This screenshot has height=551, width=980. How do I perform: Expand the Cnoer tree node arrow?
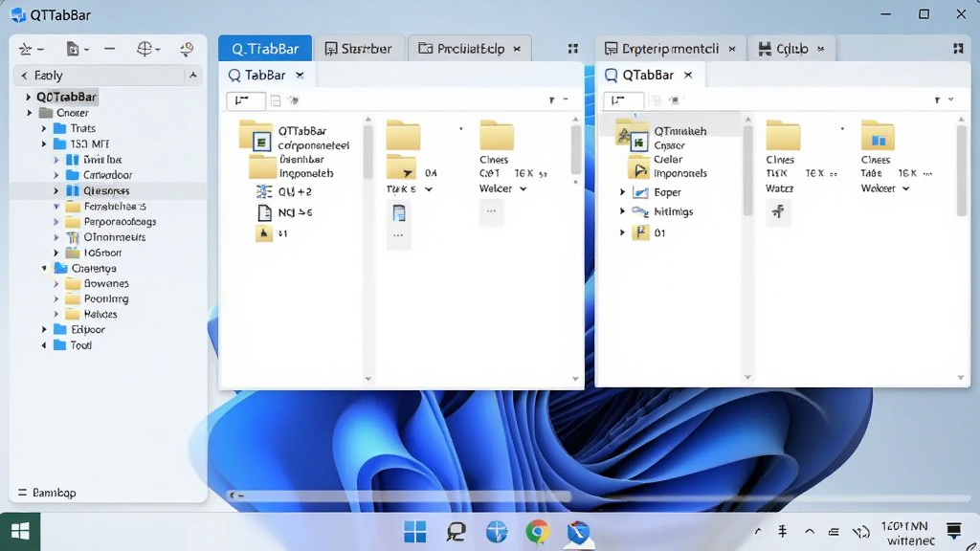pos(30,113)
